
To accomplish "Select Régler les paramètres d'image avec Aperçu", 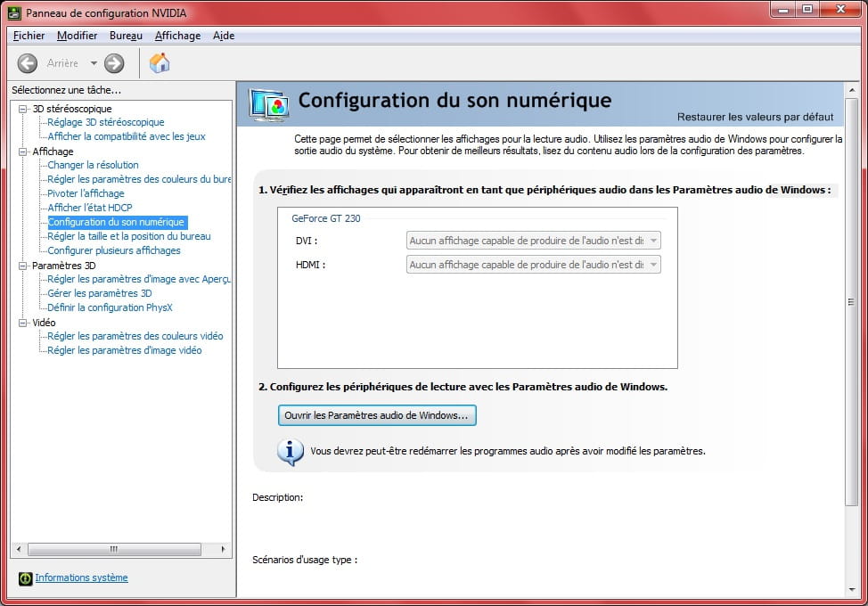I will click(x=139, y=280).
